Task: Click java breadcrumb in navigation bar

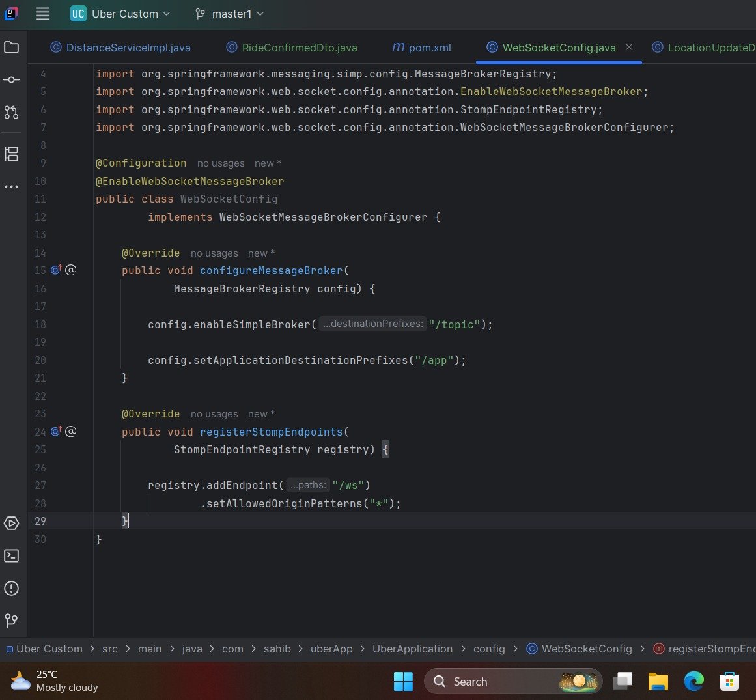Action: (192, 649)
